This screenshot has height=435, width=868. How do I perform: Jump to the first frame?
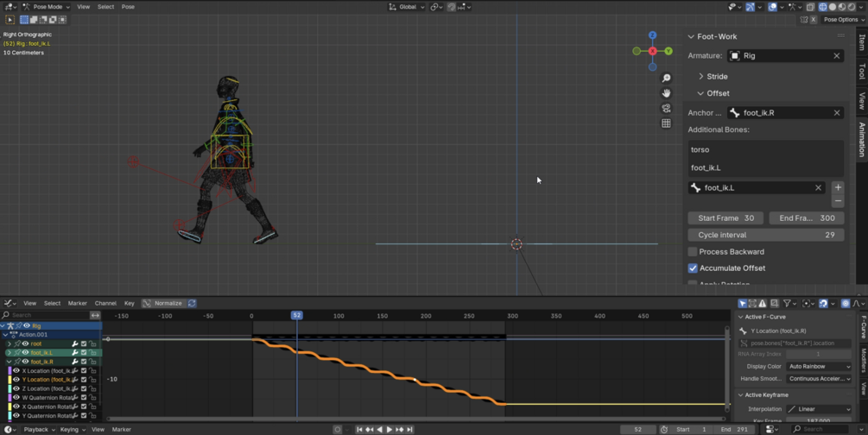click(359, 430)
